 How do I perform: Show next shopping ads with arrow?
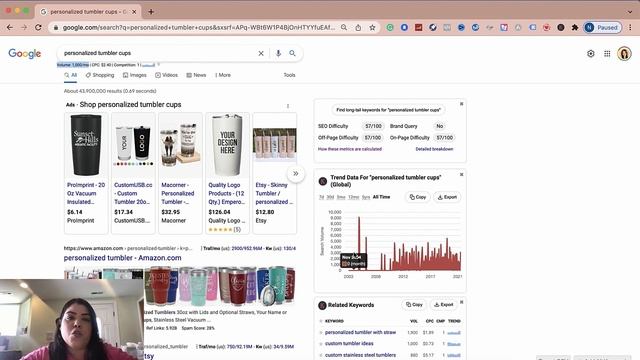tap(296, 173)
